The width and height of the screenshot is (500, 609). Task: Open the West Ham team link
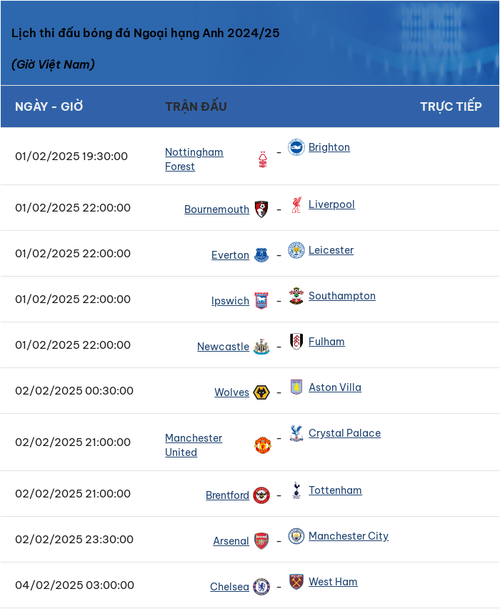(x=333, y=582)
